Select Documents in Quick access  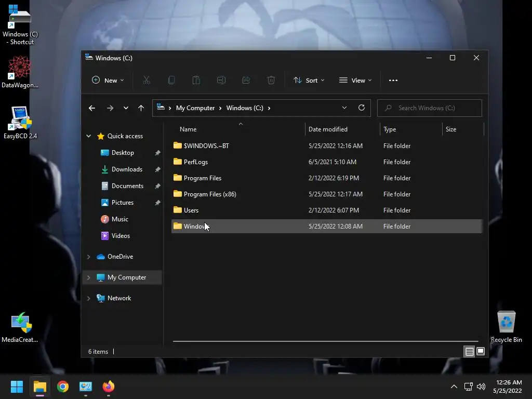pyautogui.click(x=127, y=186)
